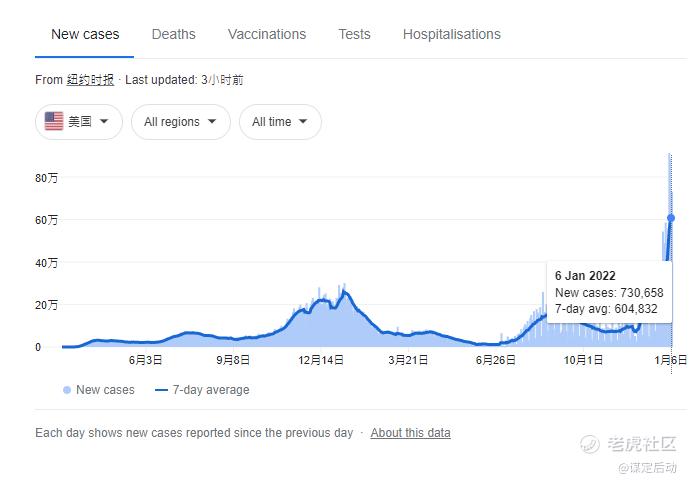The image size is (689, 483).
Task: Open the About this data link
Action: (410, 433)
